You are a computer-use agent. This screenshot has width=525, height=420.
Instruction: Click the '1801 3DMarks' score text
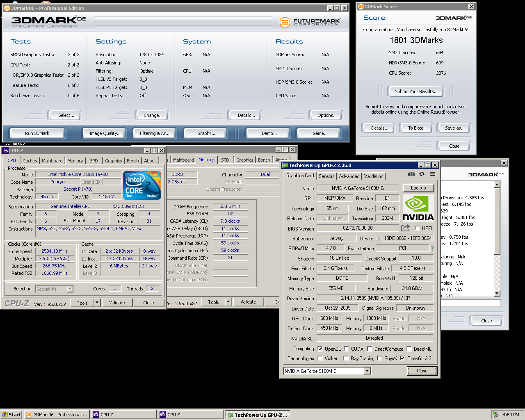point(416,40)
